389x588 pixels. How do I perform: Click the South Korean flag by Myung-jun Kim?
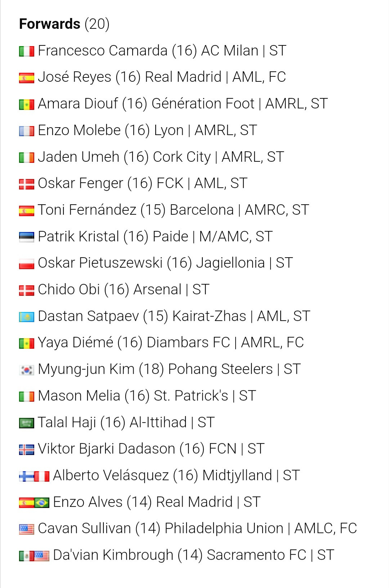[27, 370]
